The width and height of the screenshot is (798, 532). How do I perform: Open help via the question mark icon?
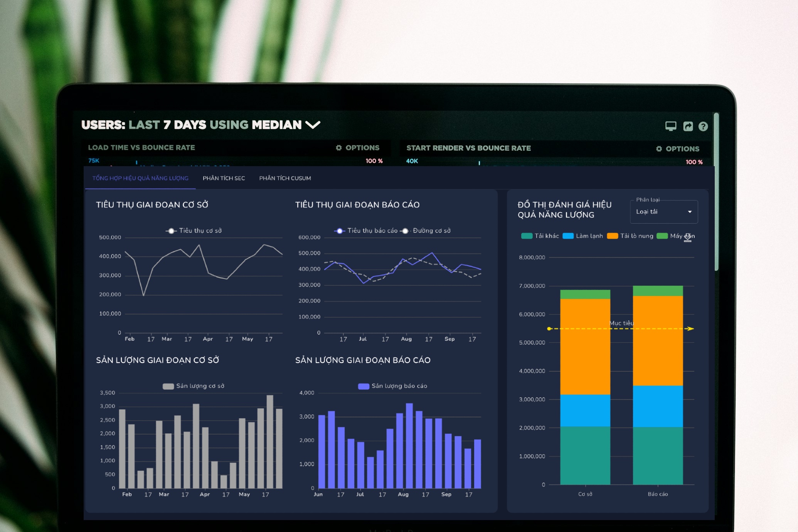(703, 126)
